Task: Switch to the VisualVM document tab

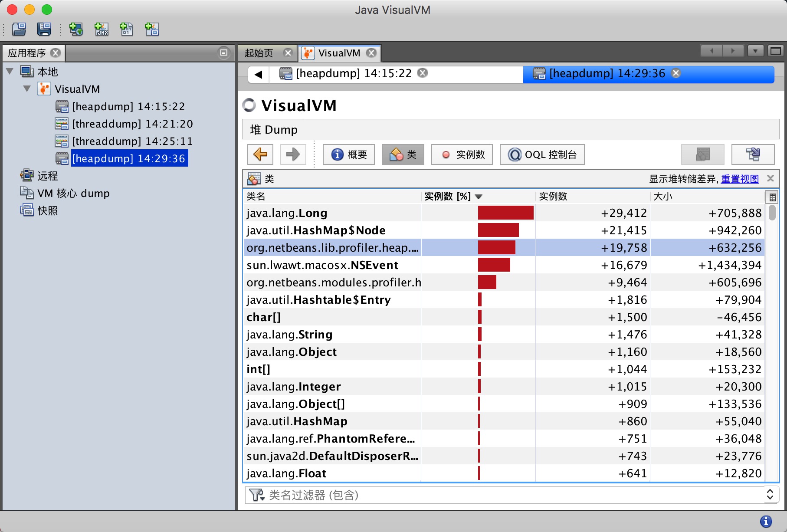Action: point(339,53)
